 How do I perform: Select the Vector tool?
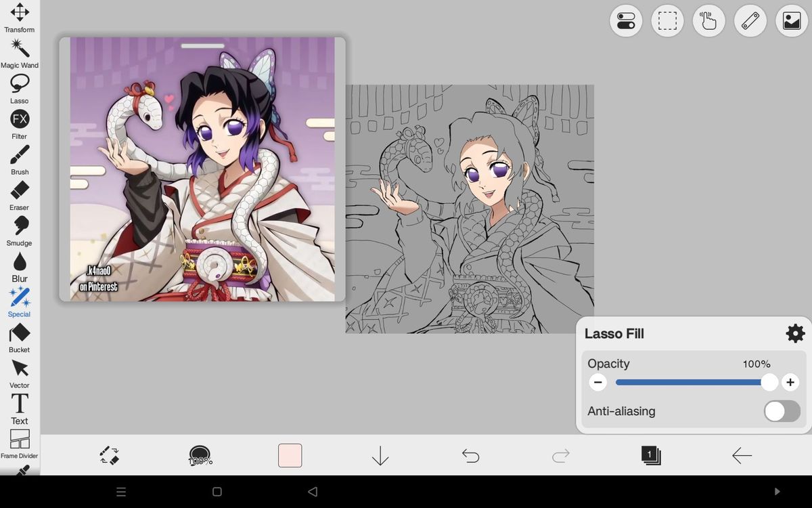click(x=20, y=373)
